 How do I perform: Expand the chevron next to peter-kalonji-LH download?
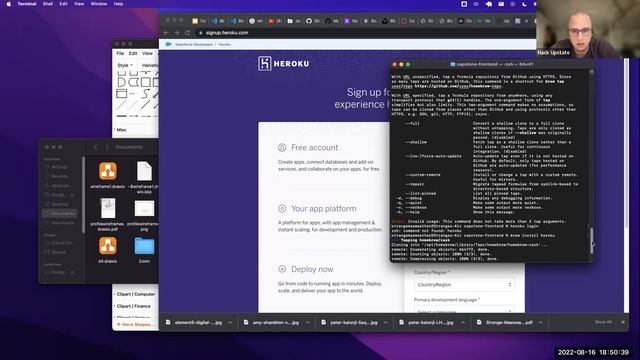pyautogui.click(x=463, y=322)
